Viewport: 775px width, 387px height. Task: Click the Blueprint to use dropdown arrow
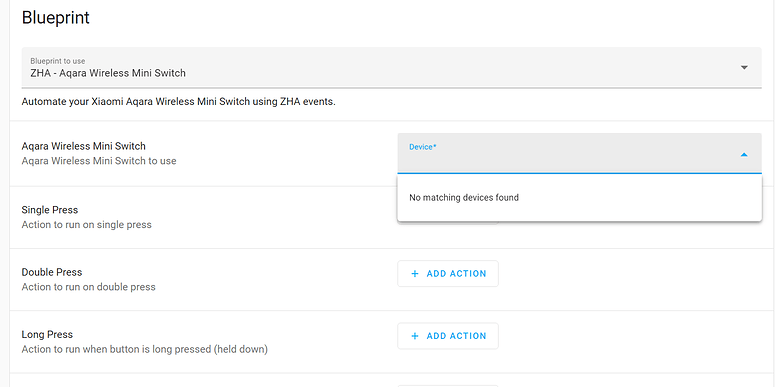(x=744, y=68)
